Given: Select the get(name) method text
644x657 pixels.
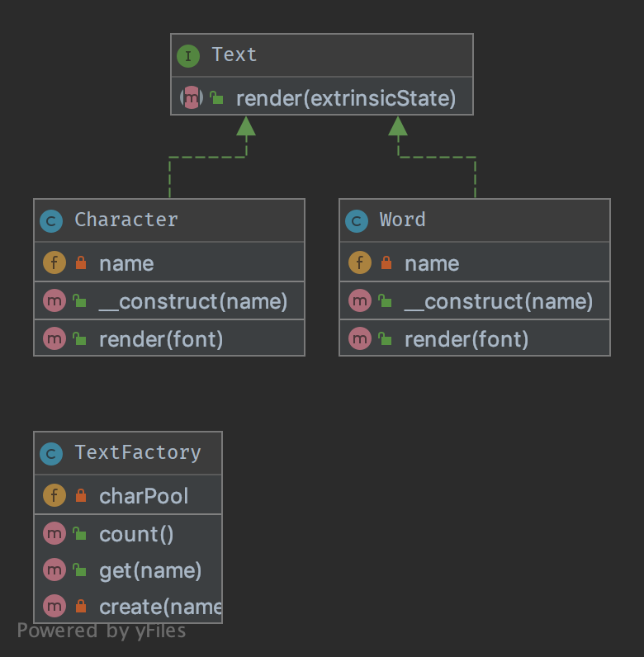Looking at the screenshot, I should click(x=150, y=570).
